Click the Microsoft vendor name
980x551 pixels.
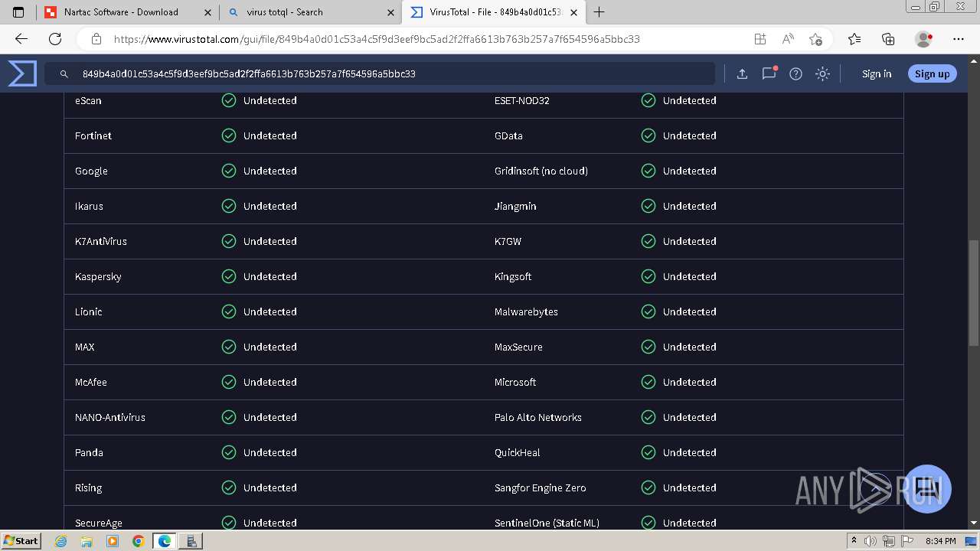[515, 382]
